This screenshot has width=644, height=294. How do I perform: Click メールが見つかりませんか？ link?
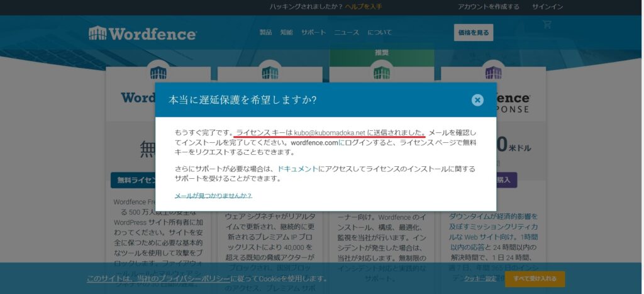tap(213, 196)
